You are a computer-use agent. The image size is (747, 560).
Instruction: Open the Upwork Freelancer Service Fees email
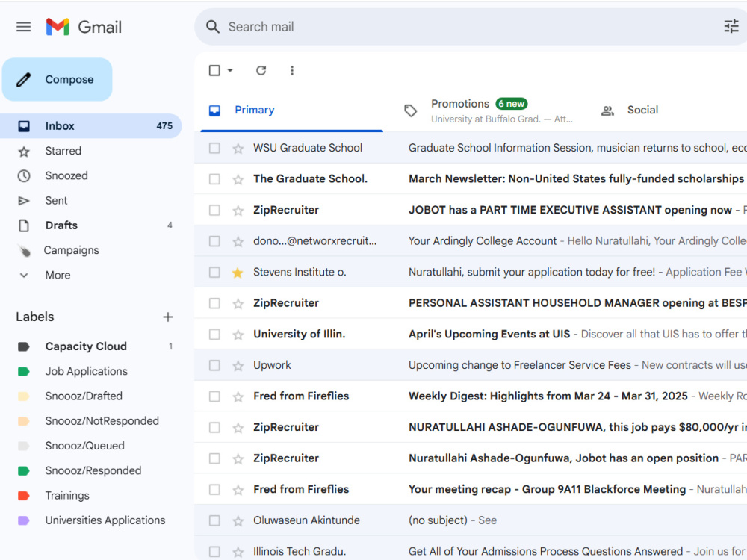pos(471,365)
